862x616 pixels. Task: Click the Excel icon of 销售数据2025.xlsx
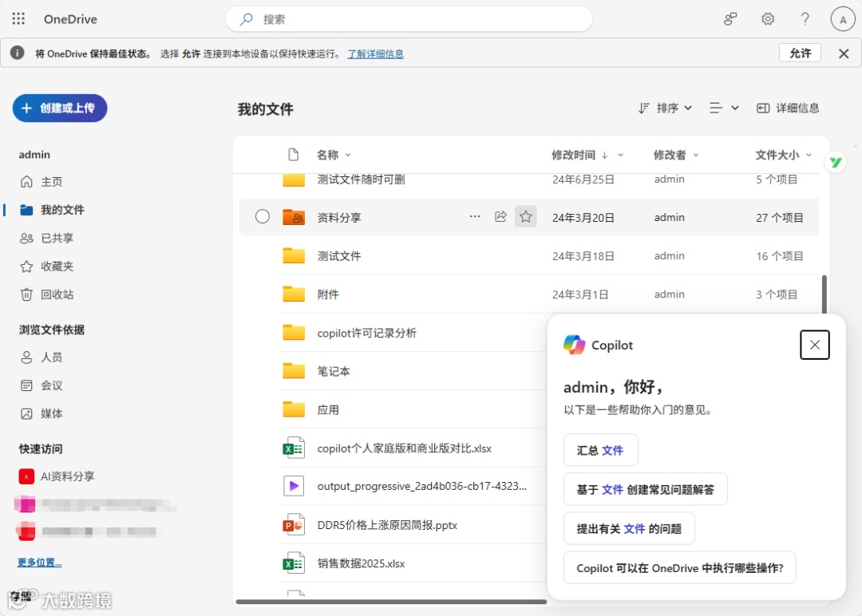[x=294, y=563]
